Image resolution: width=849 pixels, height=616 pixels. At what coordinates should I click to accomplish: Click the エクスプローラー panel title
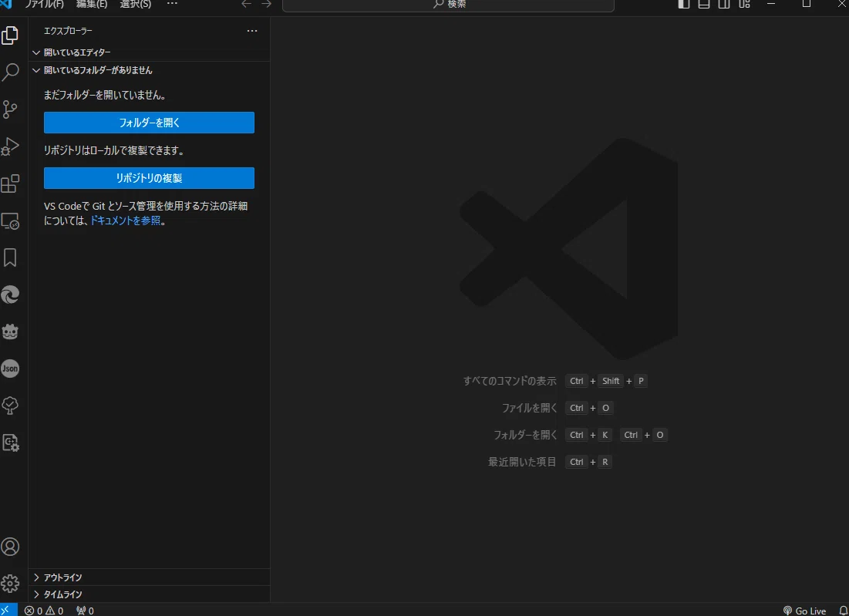click(x=68, y=31)
